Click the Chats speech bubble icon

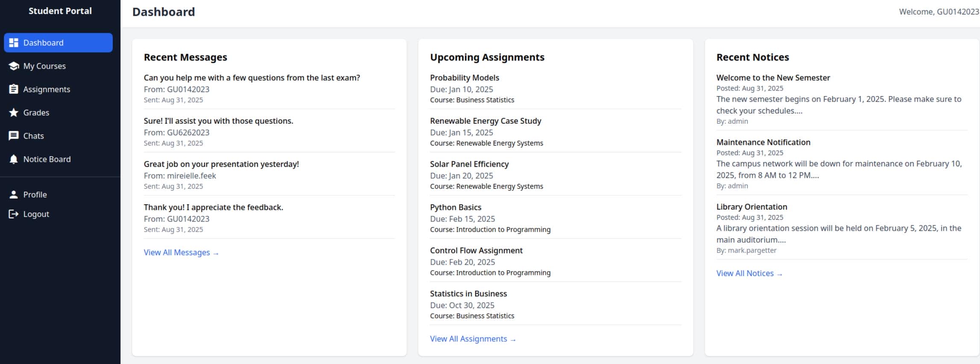click(14, 136)
